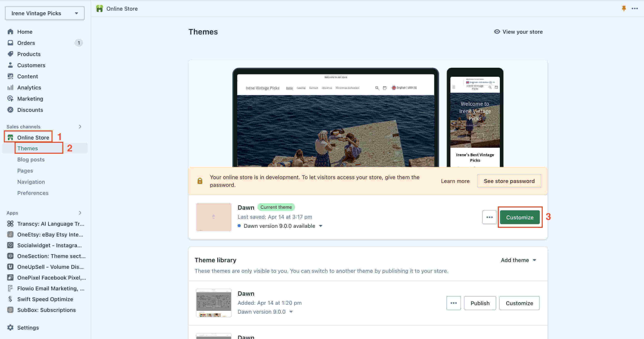Click the Swift Speed Optimize app icon
Image resolution: width=644 pixels, height=339 pixels.
[x=10, y=299]
